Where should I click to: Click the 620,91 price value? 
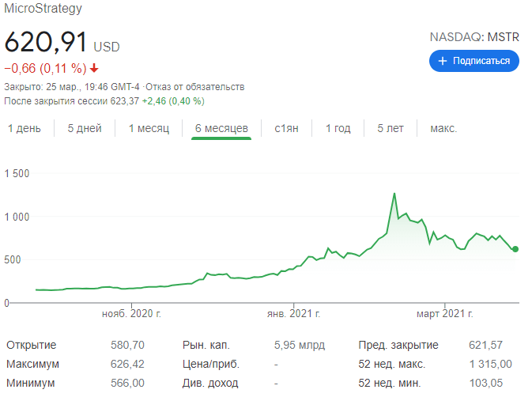tap(46, 42)
